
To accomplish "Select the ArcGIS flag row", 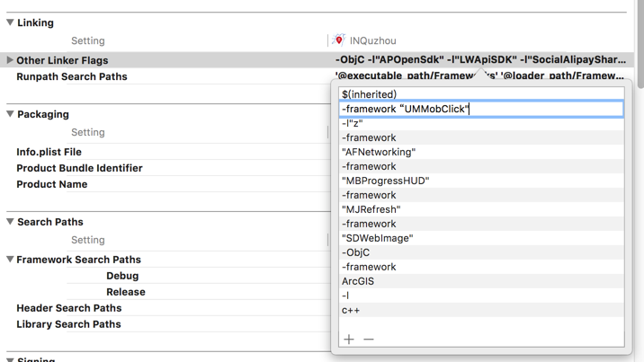I will 358,281.
